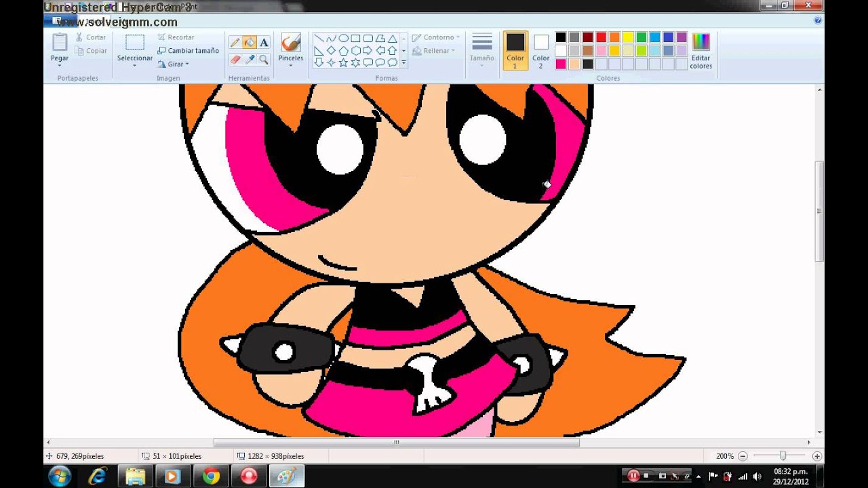The width and height of the screenshot is (868, 488).
Task: Choose the triangle shape
Action: coord(392,39)
